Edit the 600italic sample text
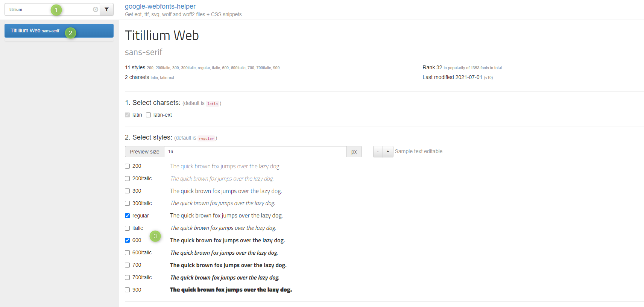644x307 pixels. click(x=224, y=253)
